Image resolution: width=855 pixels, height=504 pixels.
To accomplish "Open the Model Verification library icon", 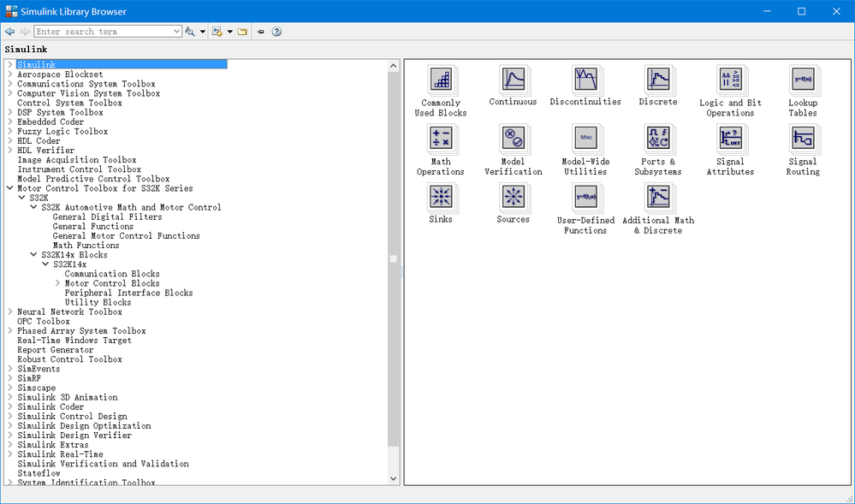I will [x=513, y=139].
